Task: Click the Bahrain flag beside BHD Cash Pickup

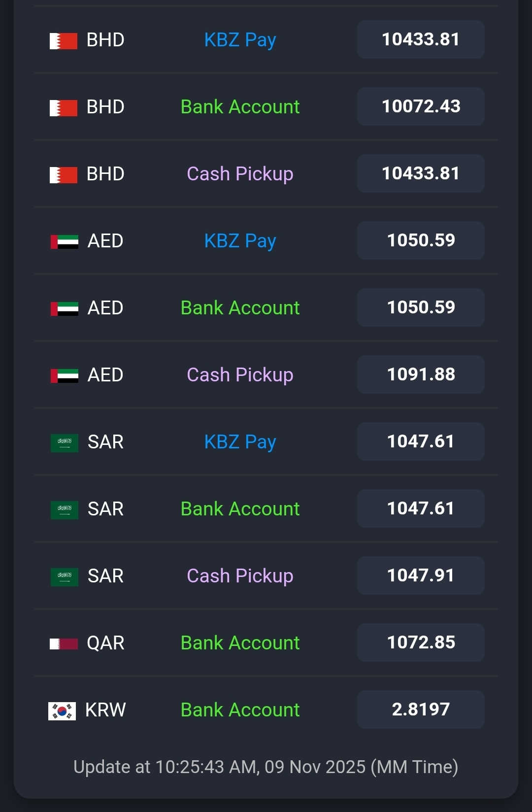Action: pos(64,175)
